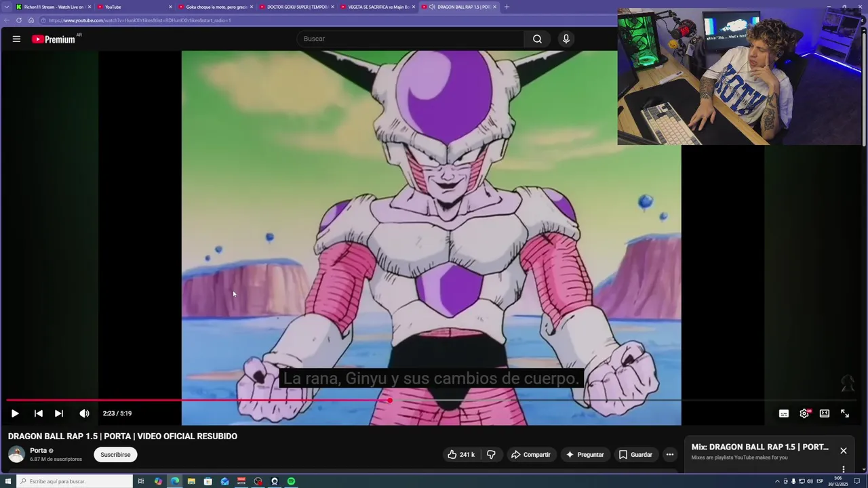The height and width of the screenshot is (488, 868).
Task: Switch to theater mode
Action: (x=825, y=413)
